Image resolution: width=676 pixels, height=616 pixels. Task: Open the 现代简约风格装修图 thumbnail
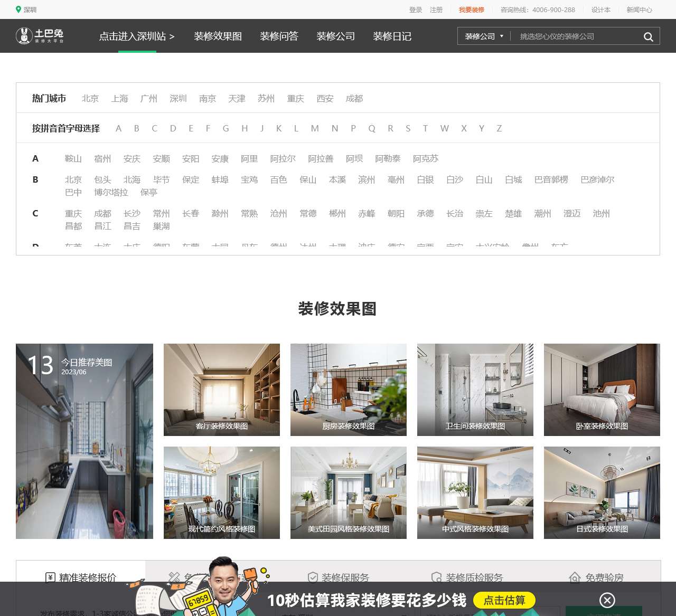(x=222, y=492)
